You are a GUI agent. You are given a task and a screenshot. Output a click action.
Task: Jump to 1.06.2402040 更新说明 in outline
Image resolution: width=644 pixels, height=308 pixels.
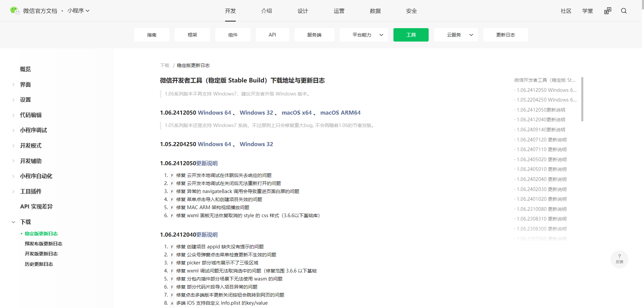point(541,179)
